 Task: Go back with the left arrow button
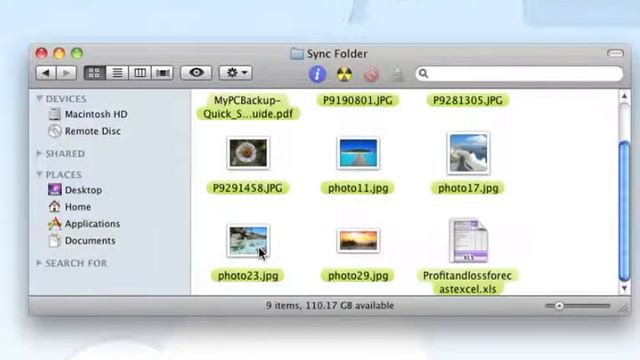pyautogui.click(x=46, y=73)
